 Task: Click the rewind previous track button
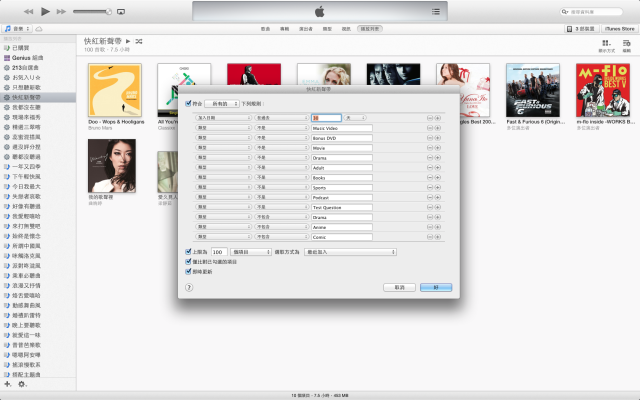click(x=28, y=11)
